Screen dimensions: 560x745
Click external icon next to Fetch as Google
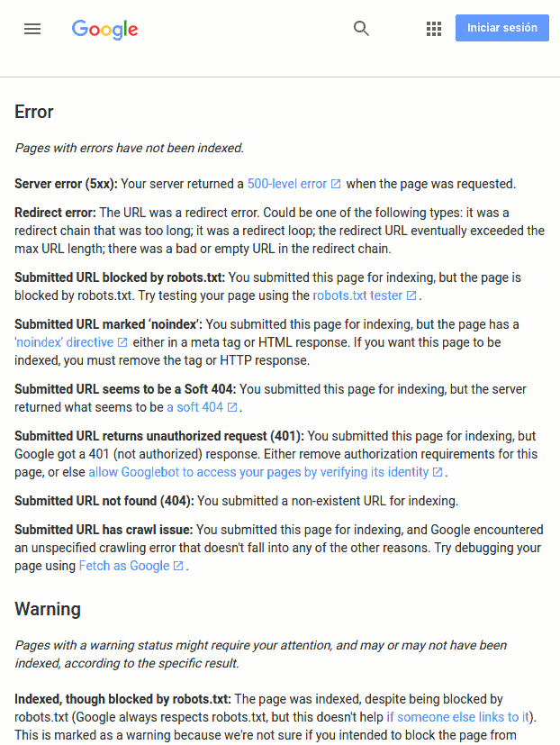coord(178,566)
